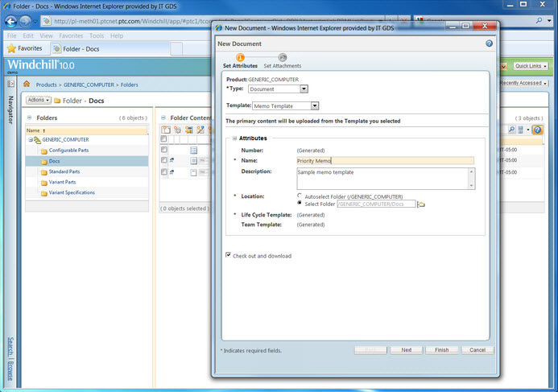Viewport: 558px width, 392px height.
Task: Click the Folders breadcrumb link
Action: [129, 85]
